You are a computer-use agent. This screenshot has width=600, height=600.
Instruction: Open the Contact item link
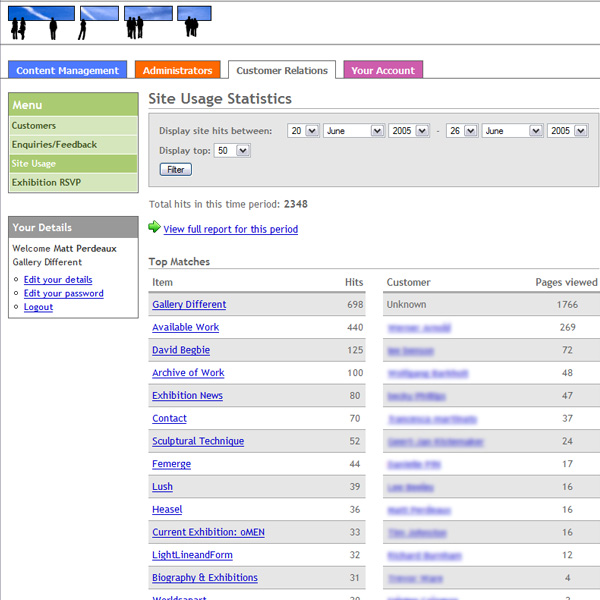[170, 418]
